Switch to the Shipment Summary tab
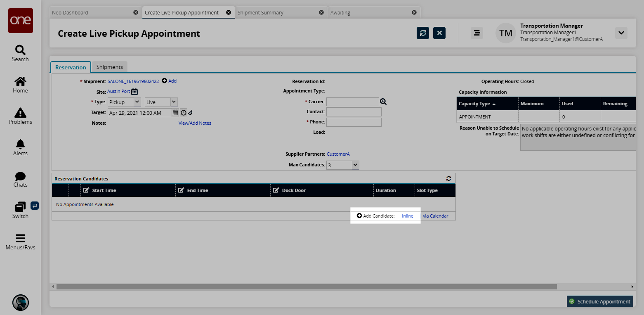The image size is (644, 315). 260,12
